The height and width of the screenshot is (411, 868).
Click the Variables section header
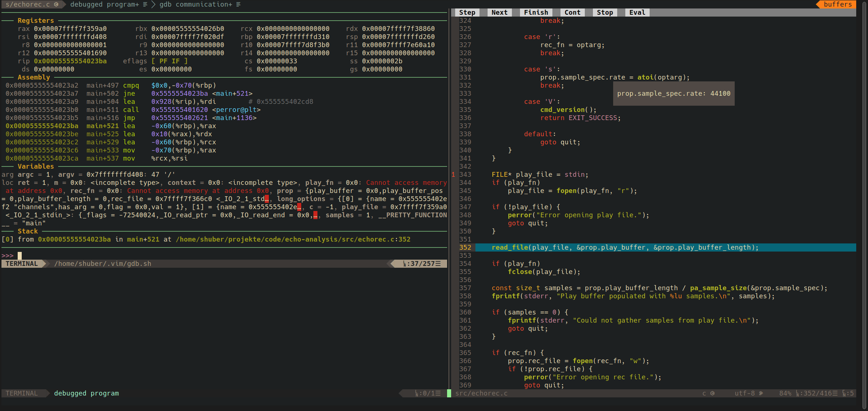pyautogui.click(x=36, y=166)
